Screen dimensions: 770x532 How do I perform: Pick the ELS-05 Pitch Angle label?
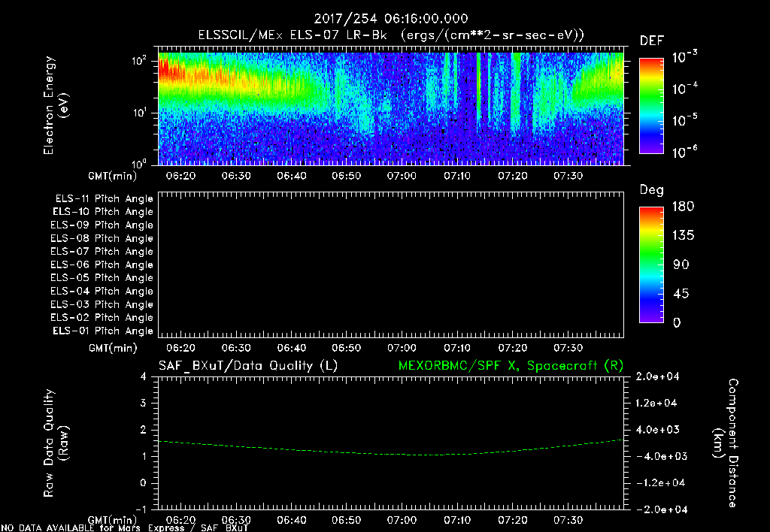coord(102,278)
